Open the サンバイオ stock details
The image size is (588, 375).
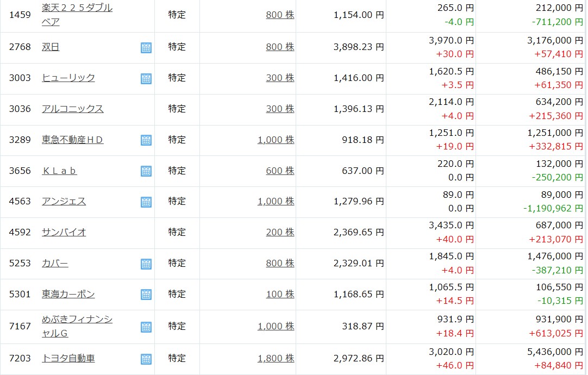pyautogui.click(x=64, y=232)
